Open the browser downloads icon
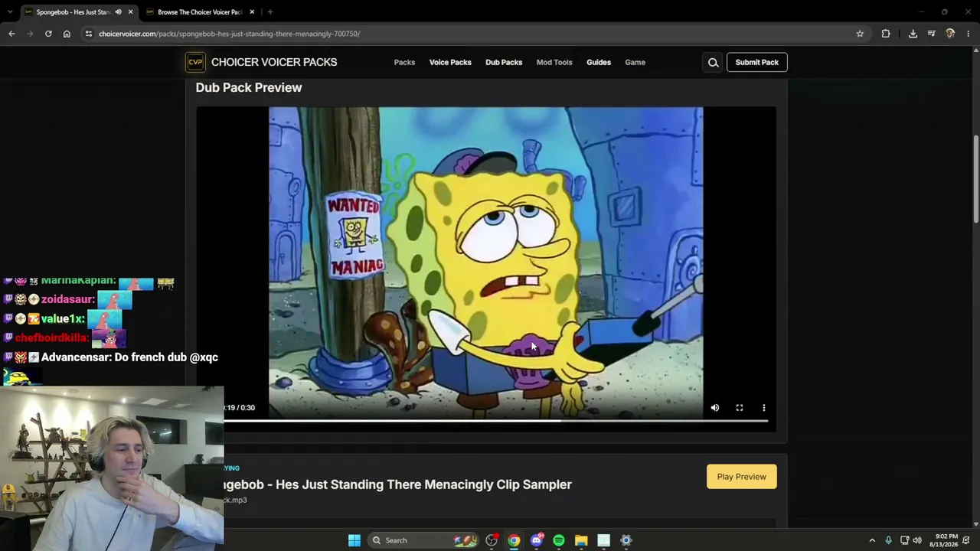 [x=913, y=34]
